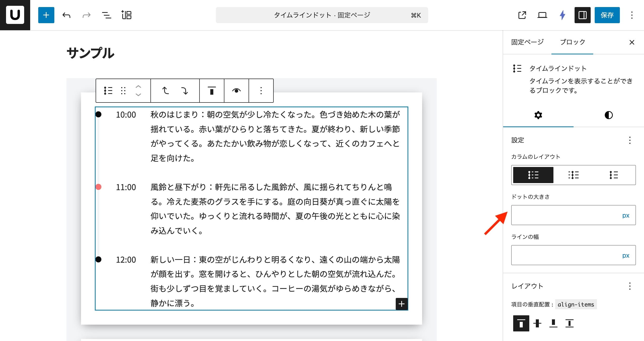This screenshot has width=644, height=341.
Task: Align items to bottom
Action: pyautogui.click(x=553, y=323)
